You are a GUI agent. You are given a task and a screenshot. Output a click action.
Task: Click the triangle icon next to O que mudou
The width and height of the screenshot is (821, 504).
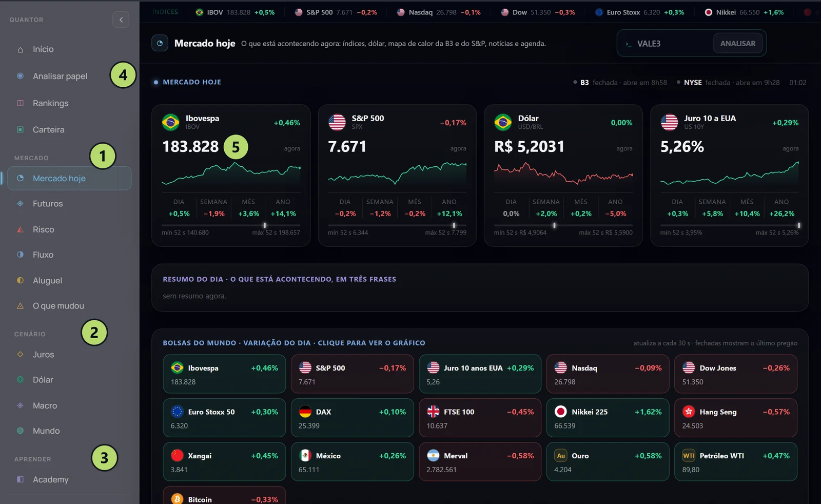coord(21,306)
